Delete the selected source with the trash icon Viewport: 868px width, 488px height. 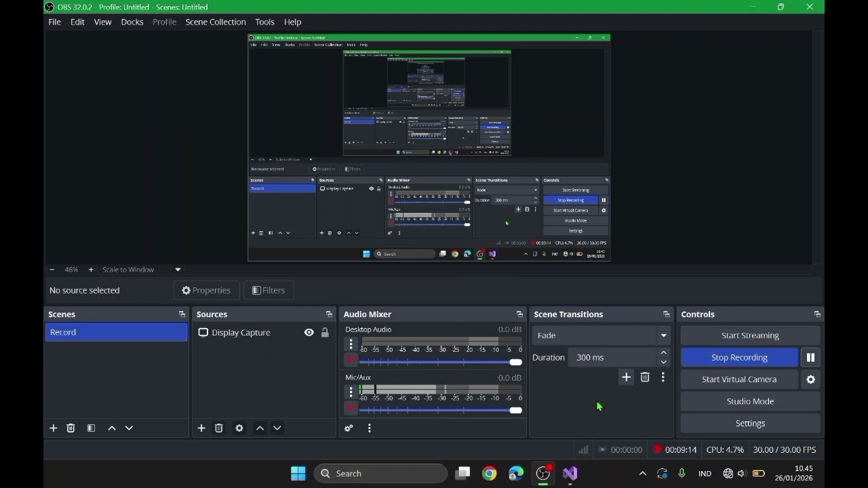pos(219,428)
